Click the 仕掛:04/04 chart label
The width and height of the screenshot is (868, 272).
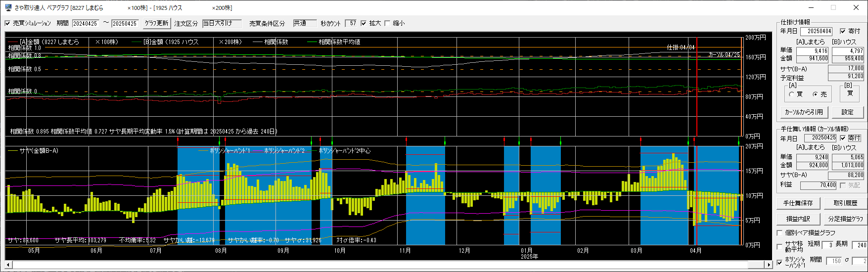tap(681, 47)
